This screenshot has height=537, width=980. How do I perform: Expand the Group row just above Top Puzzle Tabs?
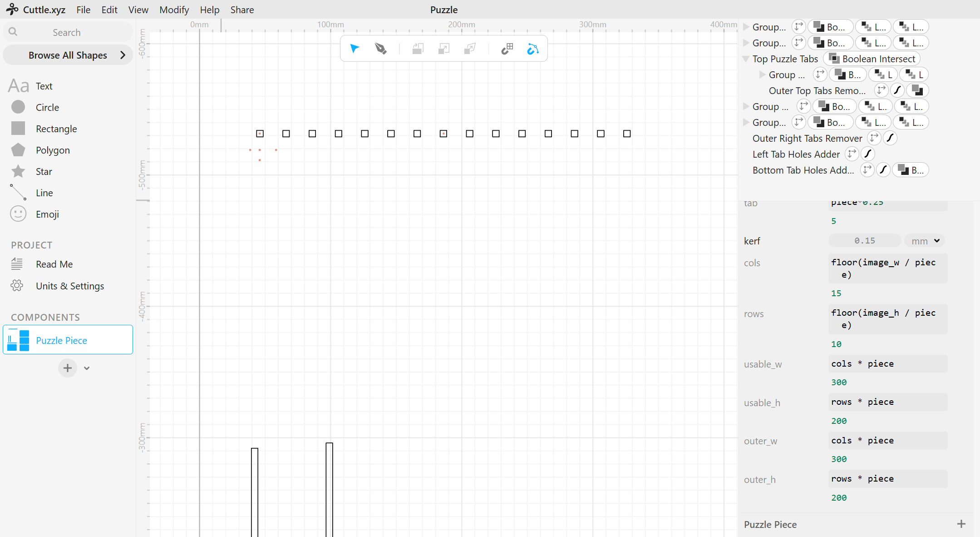click(746, 43)
